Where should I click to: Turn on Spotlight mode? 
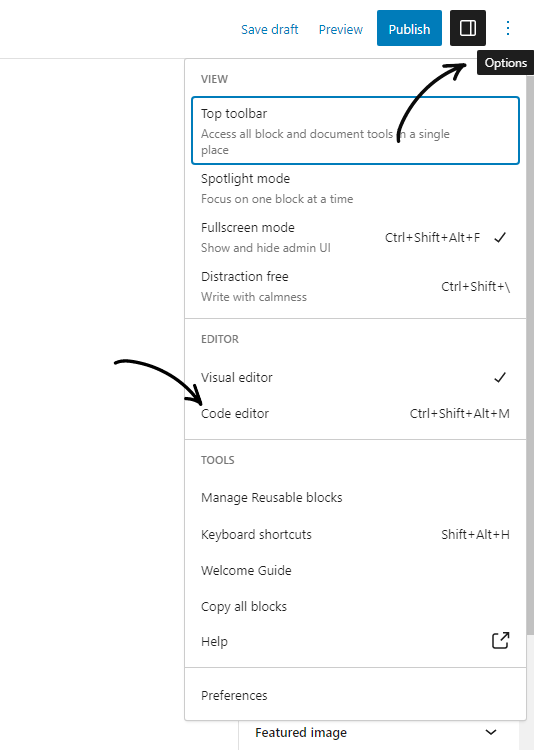[x=355, y=188]
